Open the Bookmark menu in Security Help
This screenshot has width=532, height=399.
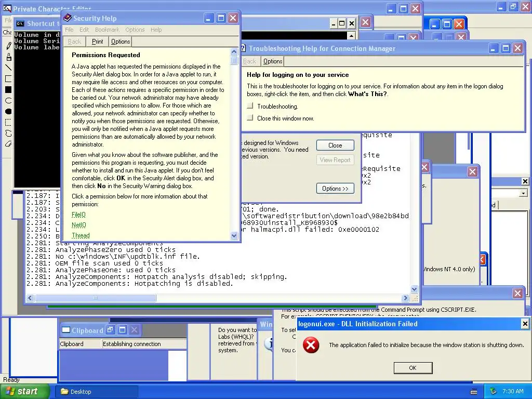(x=107, y=30)
